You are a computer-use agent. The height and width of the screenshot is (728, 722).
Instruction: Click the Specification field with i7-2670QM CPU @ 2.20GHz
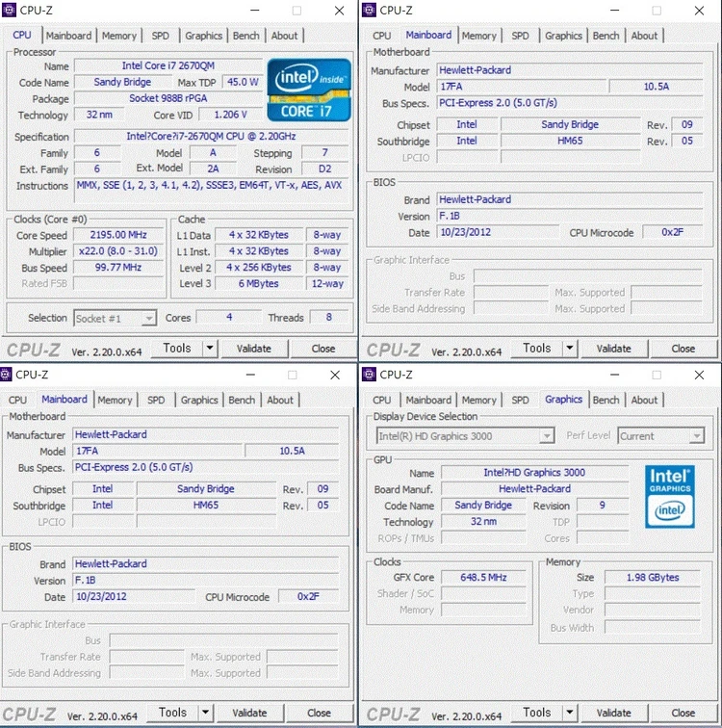coord(212,137)
